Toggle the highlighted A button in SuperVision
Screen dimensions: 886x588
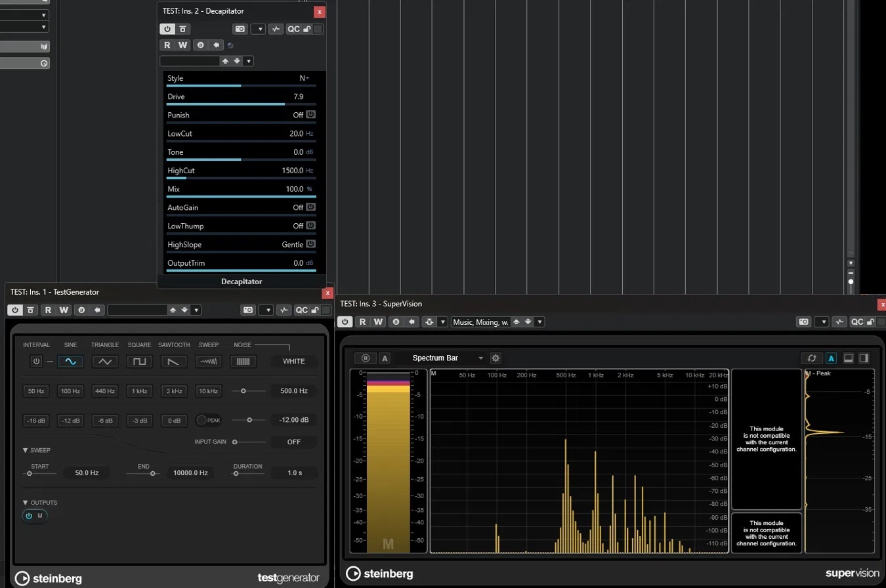831,358
